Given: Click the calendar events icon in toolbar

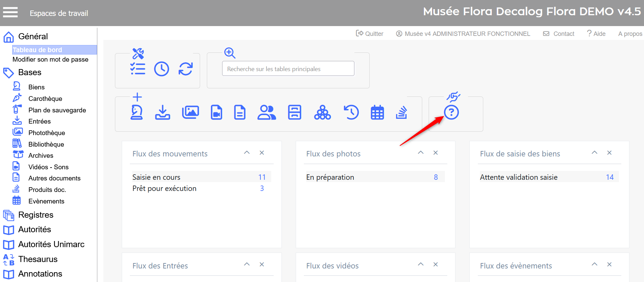Looking at the screenshot, I should (x=377, y=112).
